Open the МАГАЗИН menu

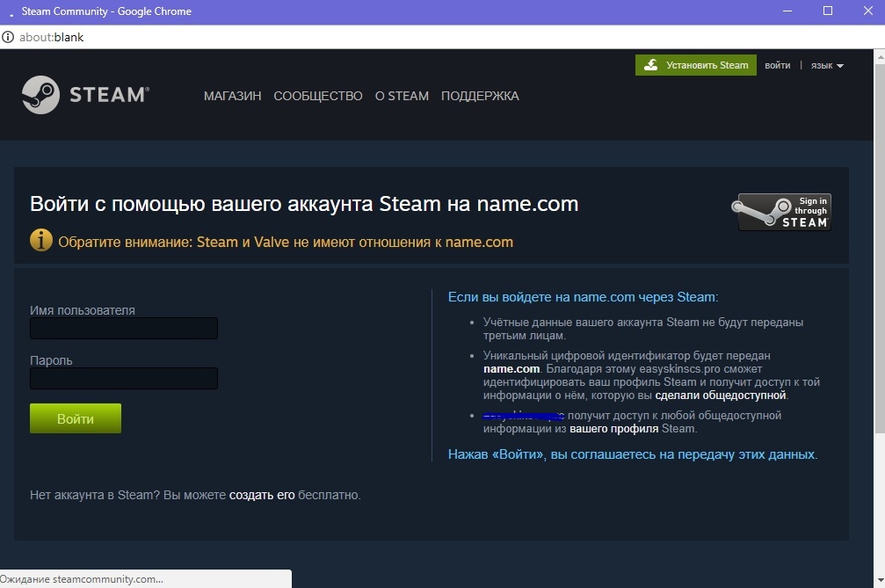tap(231, 96)
